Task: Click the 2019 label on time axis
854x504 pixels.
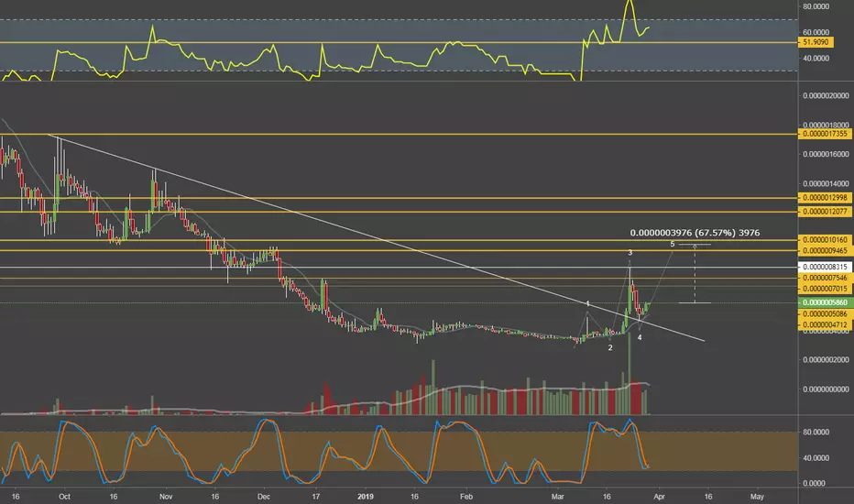Action: click(x=366, y=497)
